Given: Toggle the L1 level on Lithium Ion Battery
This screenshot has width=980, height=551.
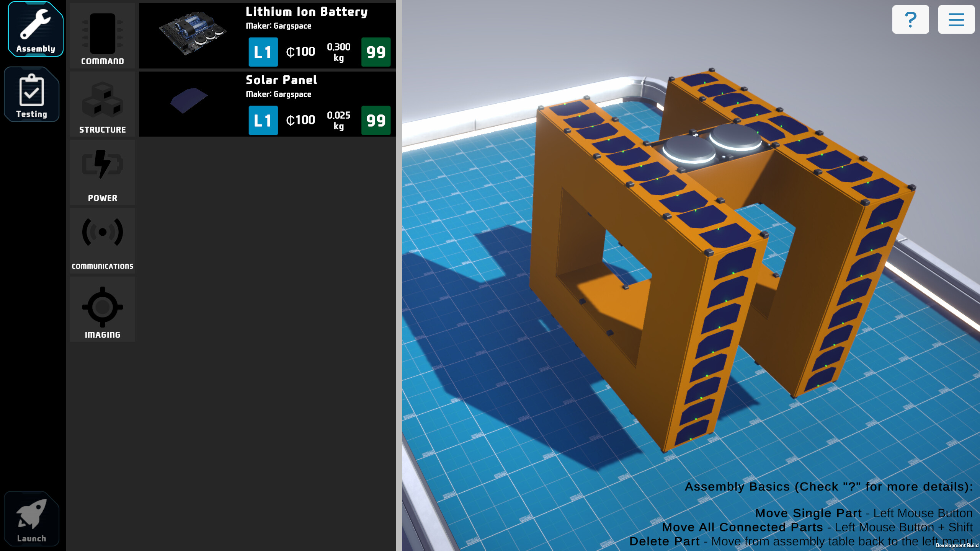Looking at the screenshot, I should pyautogui.click(x=263, y=52).
